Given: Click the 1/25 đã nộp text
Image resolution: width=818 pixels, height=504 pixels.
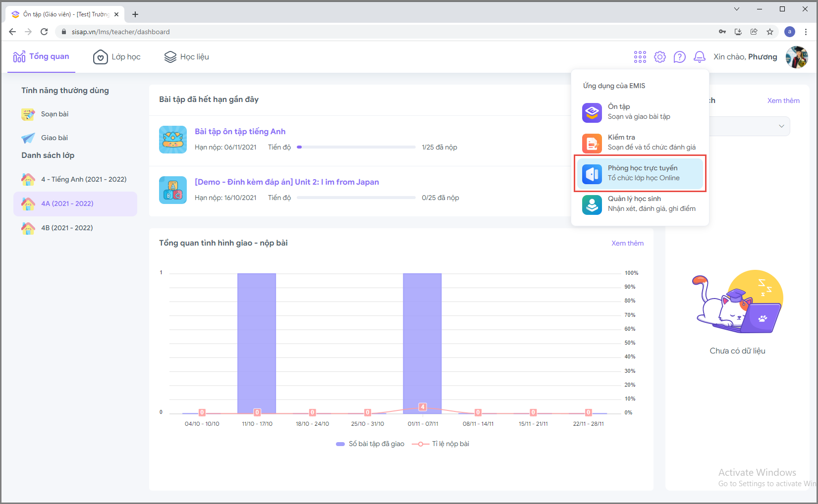Looking at the screenshot, I should click(x=439, y=147).
